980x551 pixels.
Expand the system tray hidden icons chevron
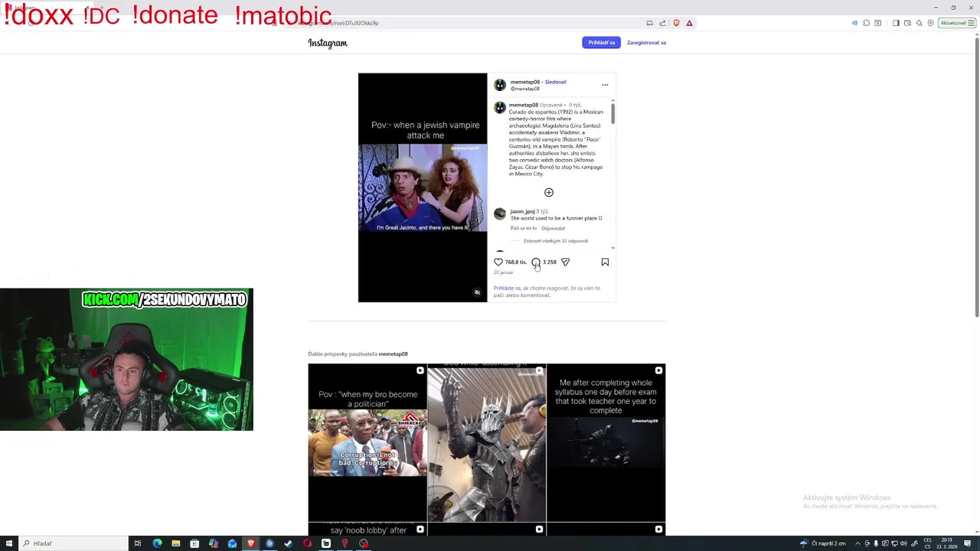857,543
